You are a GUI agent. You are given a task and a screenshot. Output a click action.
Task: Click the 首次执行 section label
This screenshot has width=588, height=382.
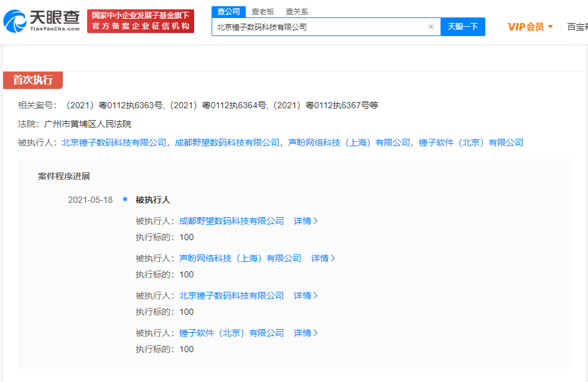[x=33, y=80]
